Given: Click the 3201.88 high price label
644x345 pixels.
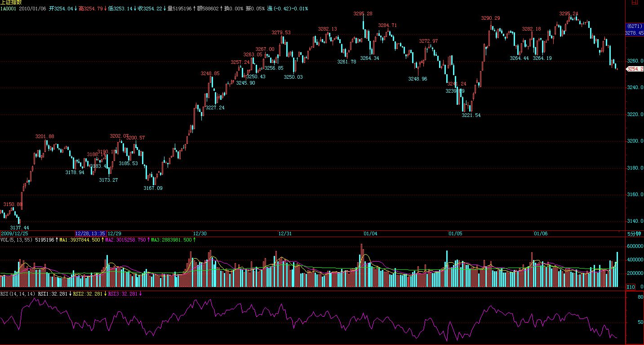Looking at the screenshot, I should tap(44, 136).
